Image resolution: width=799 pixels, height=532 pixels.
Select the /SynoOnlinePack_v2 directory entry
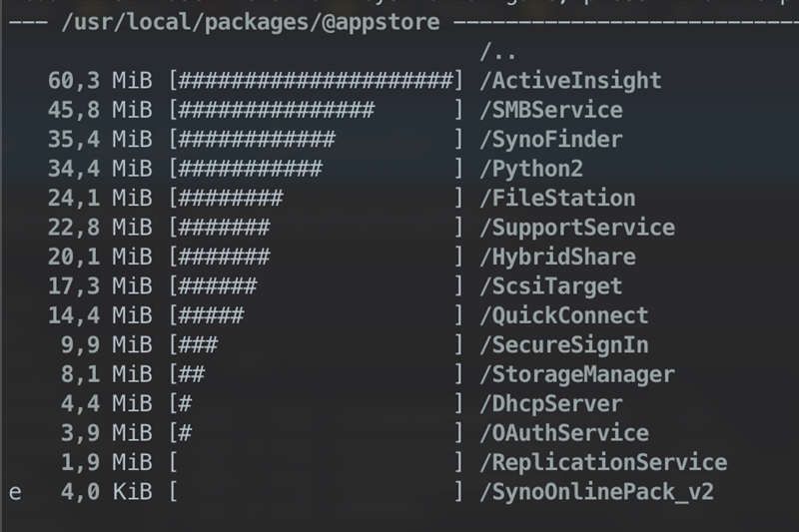596,492
